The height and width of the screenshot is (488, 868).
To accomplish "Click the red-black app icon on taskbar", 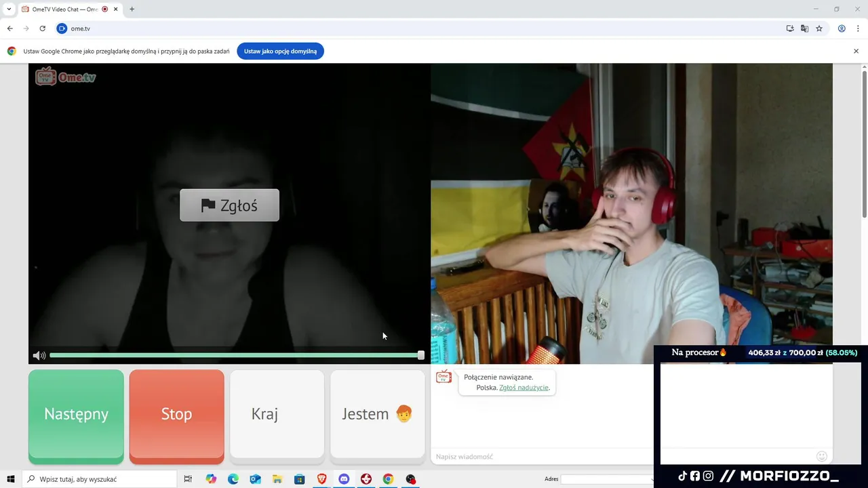I will pos(410,479).
